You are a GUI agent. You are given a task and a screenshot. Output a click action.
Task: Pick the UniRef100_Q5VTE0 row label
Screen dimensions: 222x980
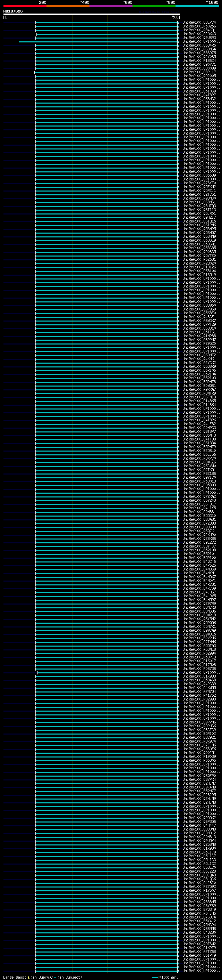click(x=199, y=256)
